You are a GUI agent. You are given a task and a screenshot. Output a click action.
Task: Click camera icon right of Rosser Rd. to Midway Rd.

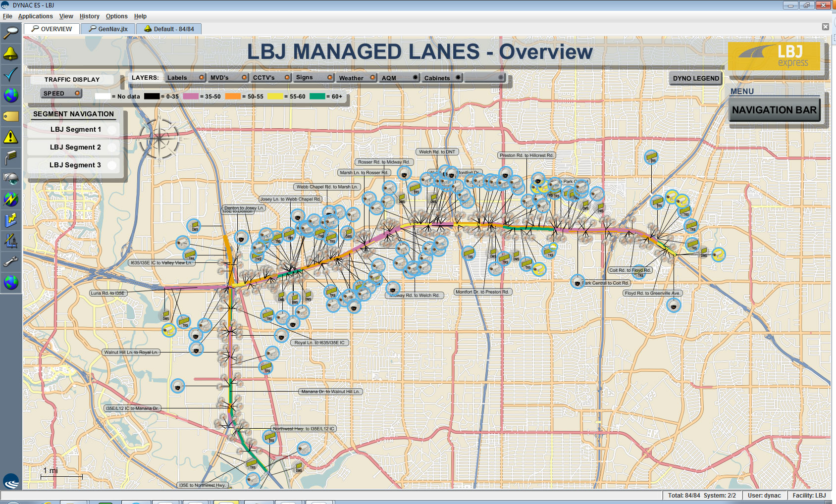[405, 174]
